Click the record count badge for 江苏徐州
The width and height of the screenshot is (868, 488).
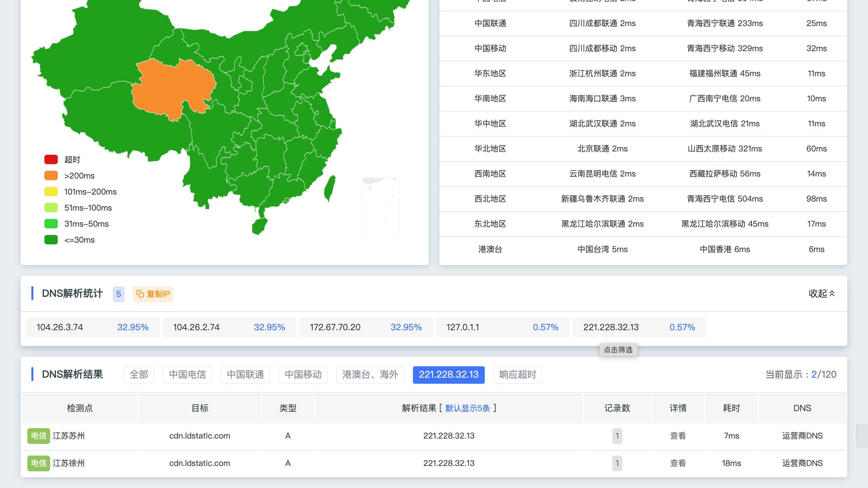pos(617,463)
